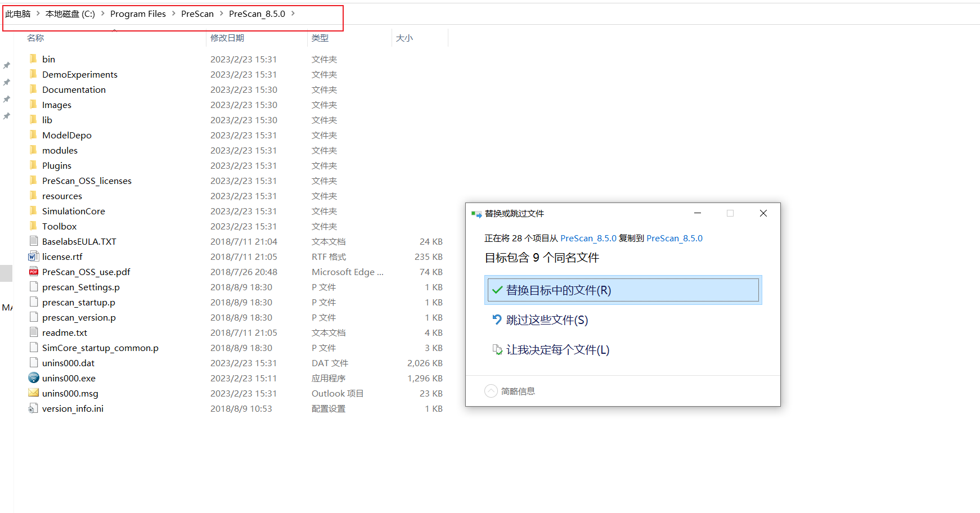The width and height of the screenshot is (980, 513).
Task: Click the 2018/7/26 20:48 date cell
Action: point(244,272)
